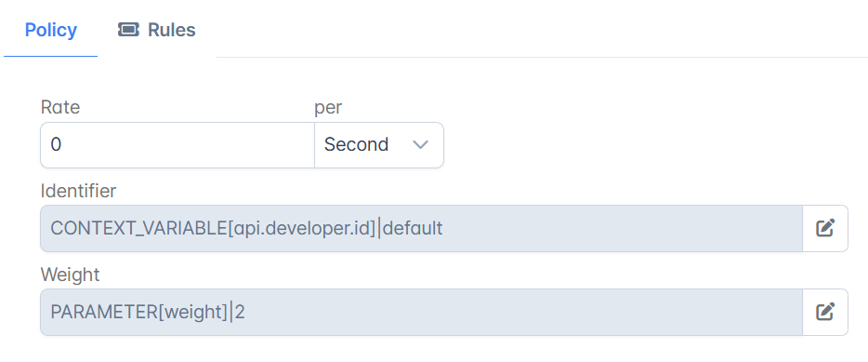
Task: Click the fallback value 2 in Weight
Action: pyautogui.click(x=240, y=312)
